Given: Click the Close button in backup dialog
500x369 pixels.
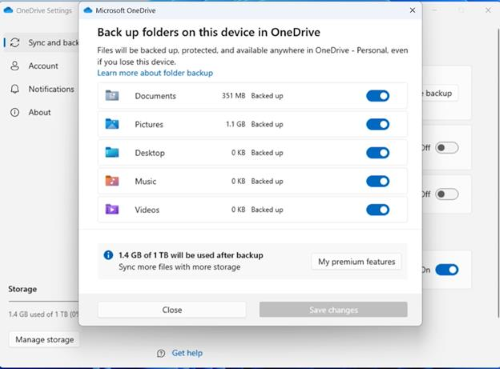Looking at the screenshot, I should point(172,310).
